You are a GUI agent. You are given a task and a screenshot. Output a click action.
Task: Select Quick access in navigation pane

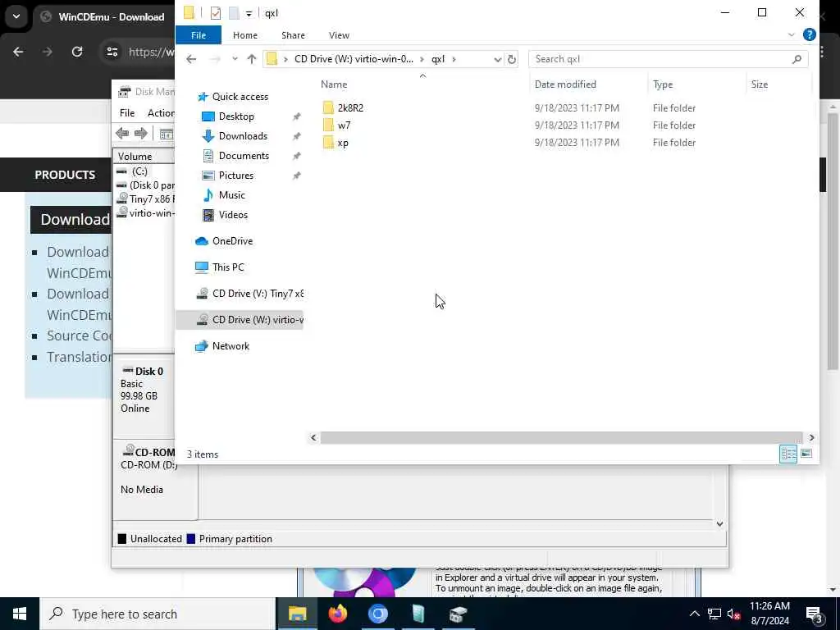pyautogui.click(x=240, y=97)
